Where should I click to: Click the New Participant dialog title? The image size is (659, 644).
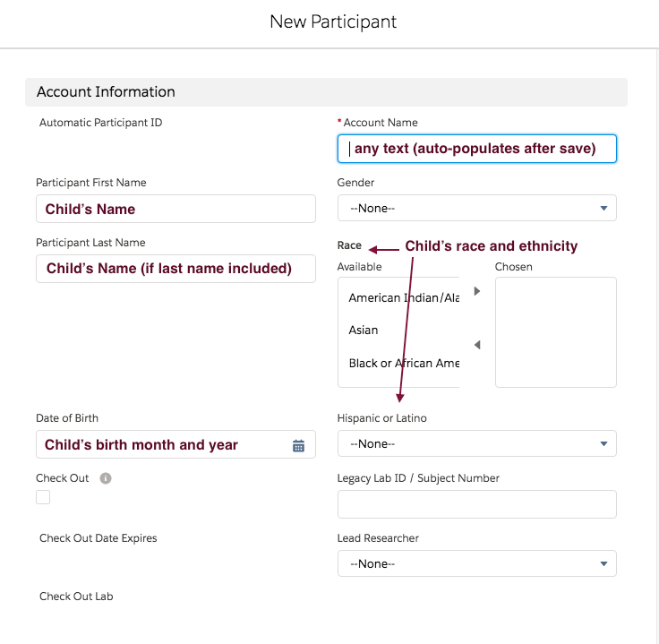(x=333, y=21)
